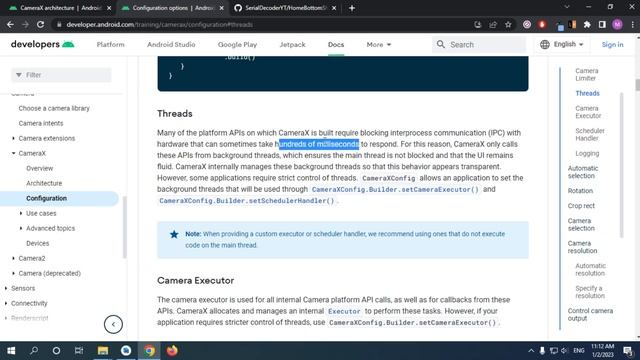640x360 pixels.
Task: Click the Executor code link
Action: [x=344, y=311]
